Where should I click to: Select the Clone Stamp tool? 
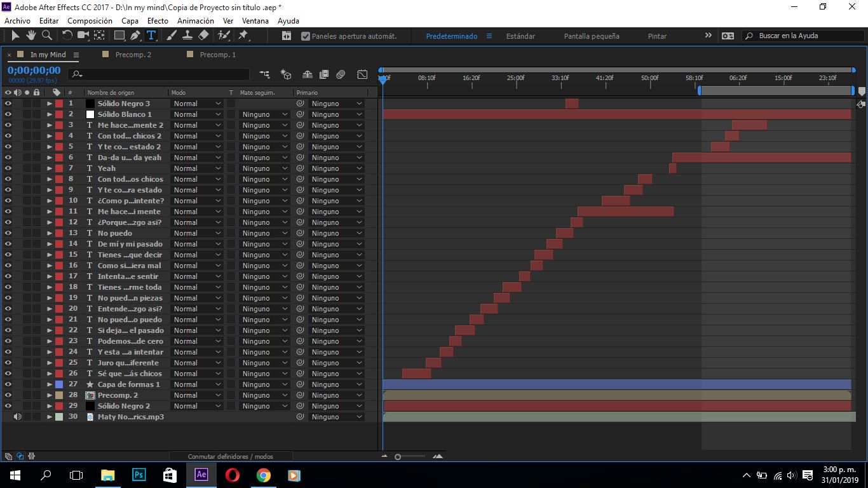[x=187, y=36]
